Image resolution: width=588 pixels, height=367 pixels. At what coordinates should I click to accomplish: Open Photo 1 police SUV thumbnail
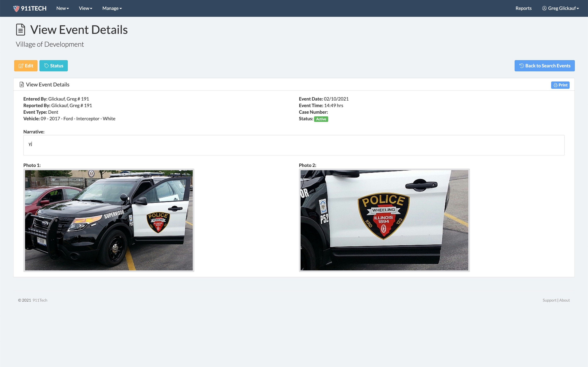click(x=109, y=220)
